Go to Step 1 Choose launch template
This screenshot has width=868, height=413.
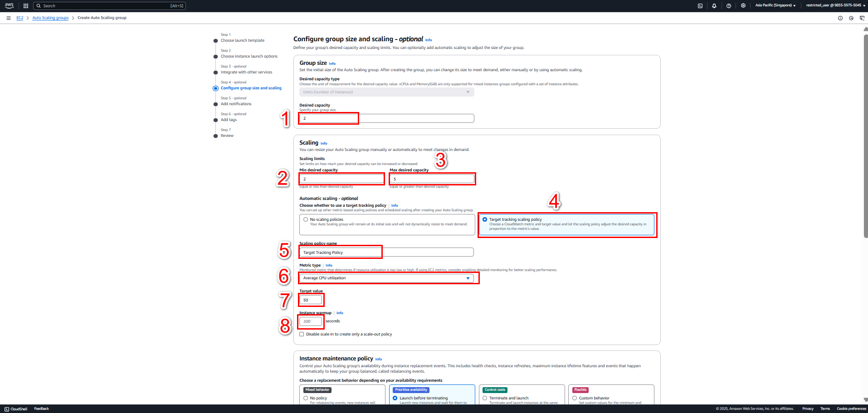click(242, 40)
